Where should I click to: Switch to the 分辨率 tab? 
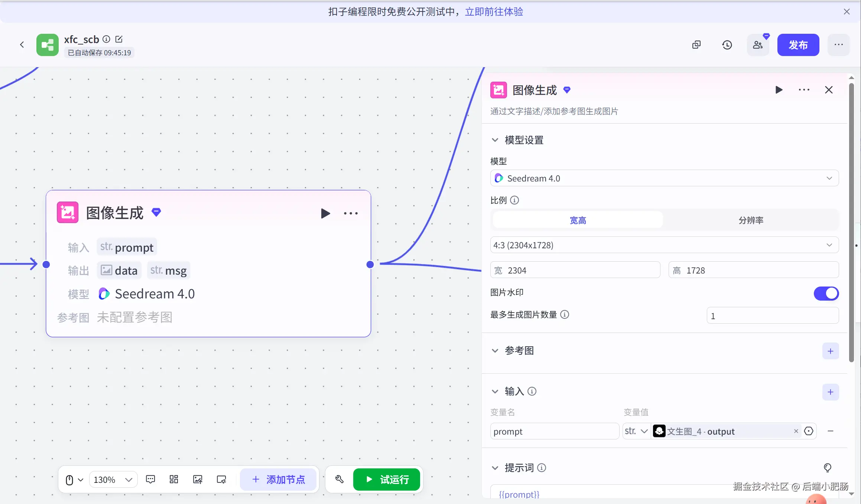click(x=751, y=220)
